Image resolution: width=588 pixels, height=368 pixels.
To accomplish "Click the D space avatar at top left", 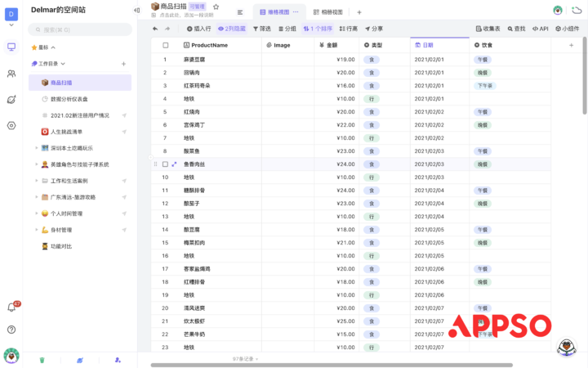I will point(11,14).
